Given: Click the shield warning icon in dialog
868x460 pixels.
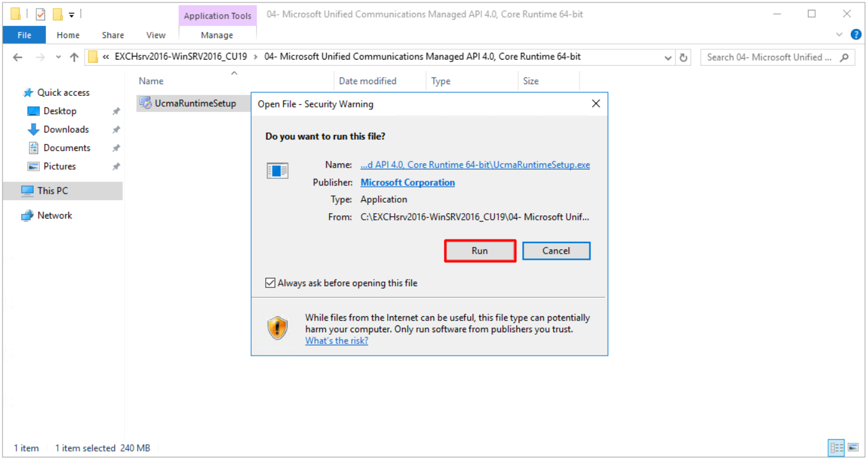Looking at the screenshot, I should [x=277, y=329].
